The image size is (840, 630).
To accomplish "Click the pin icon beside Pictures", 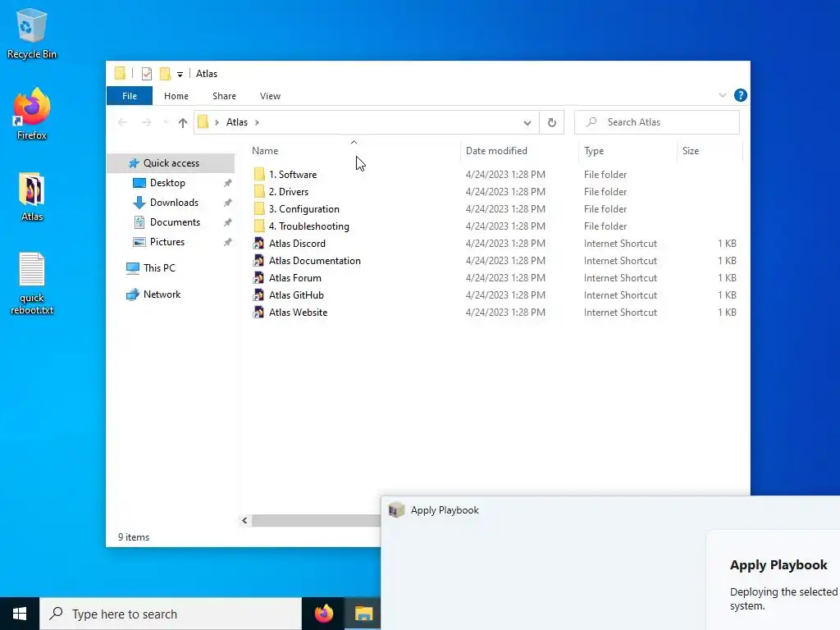I will [228, 242].
